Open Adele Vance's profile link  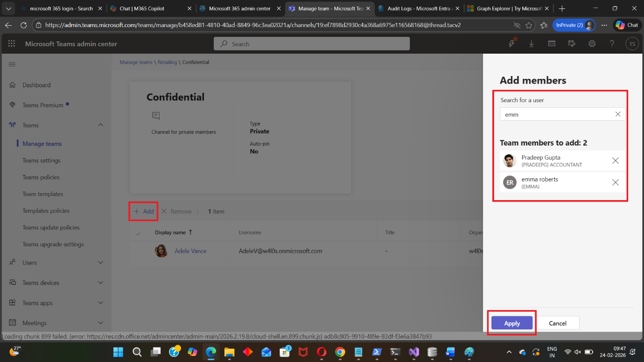190,251
